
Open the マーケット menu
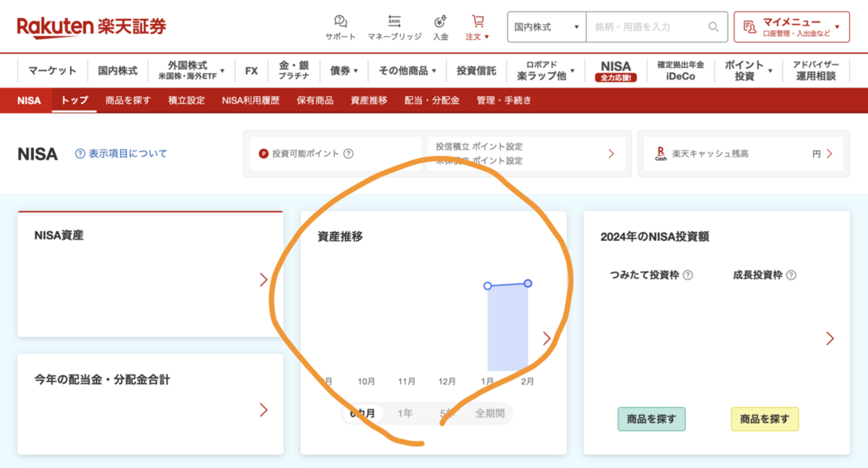click(52, 69)
